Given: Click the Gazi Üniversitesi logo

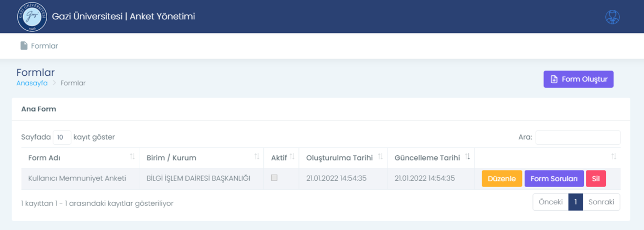Looking at the screenshot, I should [31, 17].
